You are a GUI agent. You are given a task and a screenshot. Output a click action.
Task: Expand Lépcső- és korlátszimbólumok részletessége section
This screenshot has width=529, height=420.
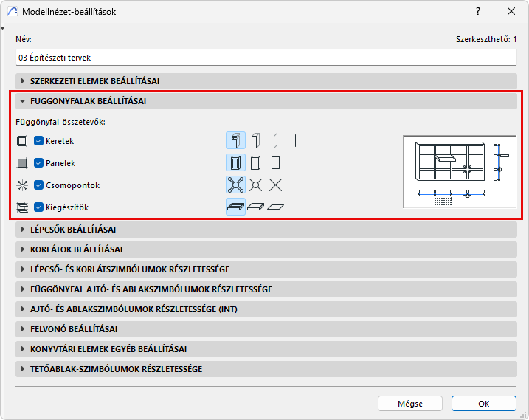pyautogui.click(x=266, y=269)
